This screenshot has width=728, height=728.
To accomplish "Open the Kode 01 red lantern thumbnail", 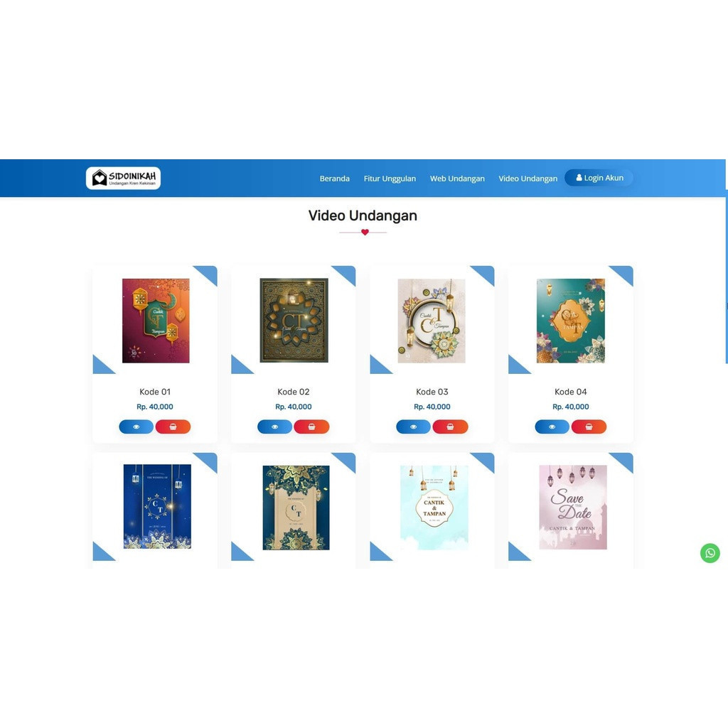I will pos(156,321).
